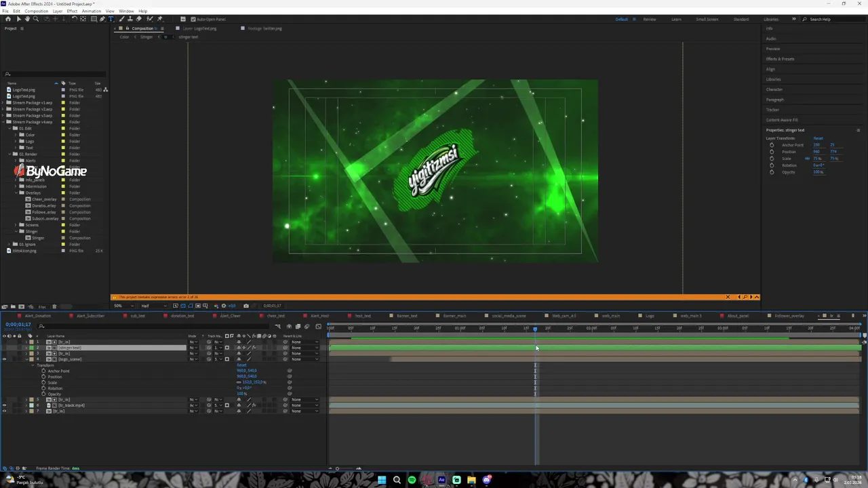Image resolution: width=868 pixels, height=488 pixels.
Task: Toggle Position stopwatch in Properties panel
Action: pyautogui.click(x=772, y=152)
